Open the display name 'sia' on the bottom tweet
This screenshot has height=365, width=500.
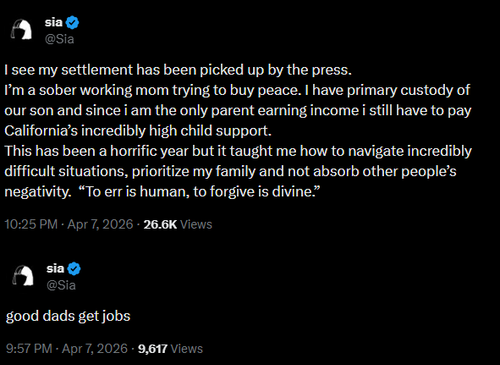55,268
